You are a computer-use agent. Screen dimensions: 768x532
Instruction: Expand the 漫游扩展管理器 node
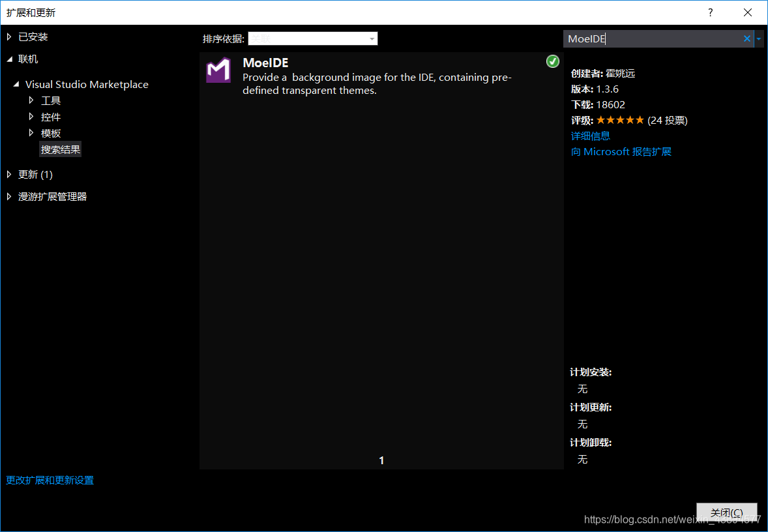(x=9, y=196)
